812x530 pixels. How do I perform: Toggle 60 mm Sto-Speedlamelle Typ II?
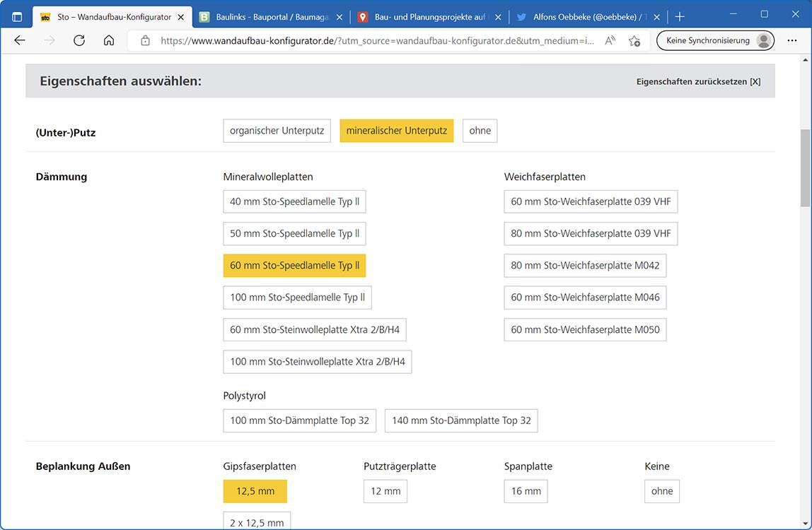(x=295, y=266)
